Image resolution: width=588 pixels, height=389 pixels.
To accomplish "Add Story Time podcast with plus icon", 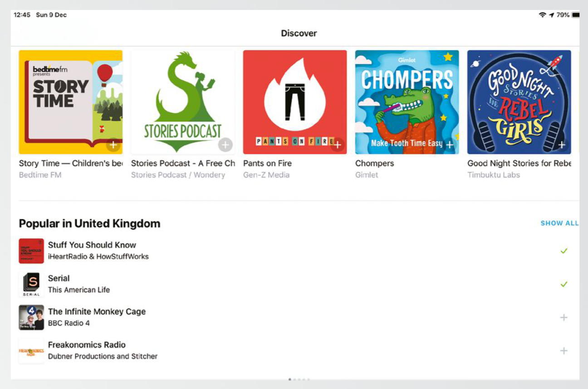I will coord(113,145).
